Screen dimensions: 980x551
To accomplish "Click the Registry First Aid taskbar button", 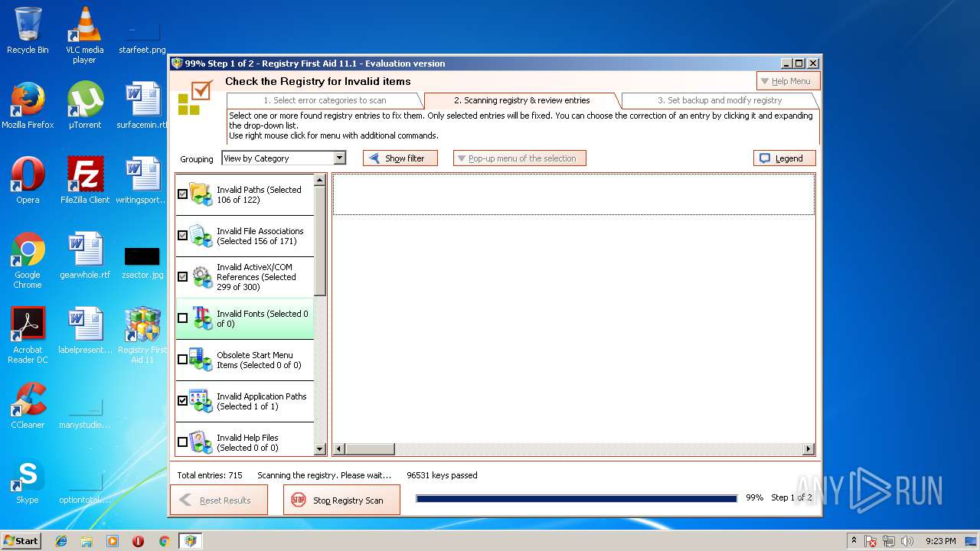I will tap(190, 541).
